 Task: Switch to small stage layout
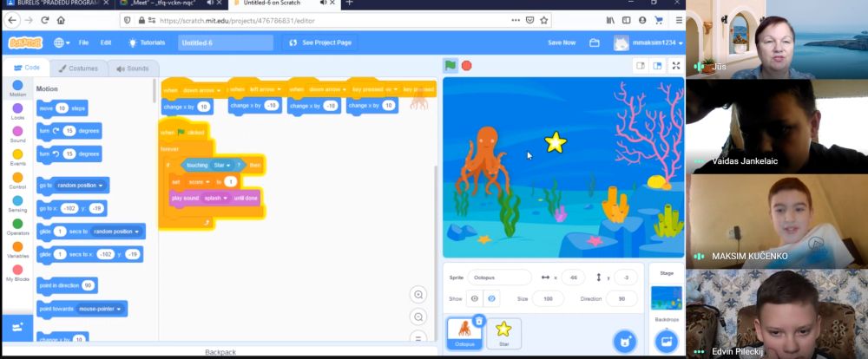[x=641, y=66]
